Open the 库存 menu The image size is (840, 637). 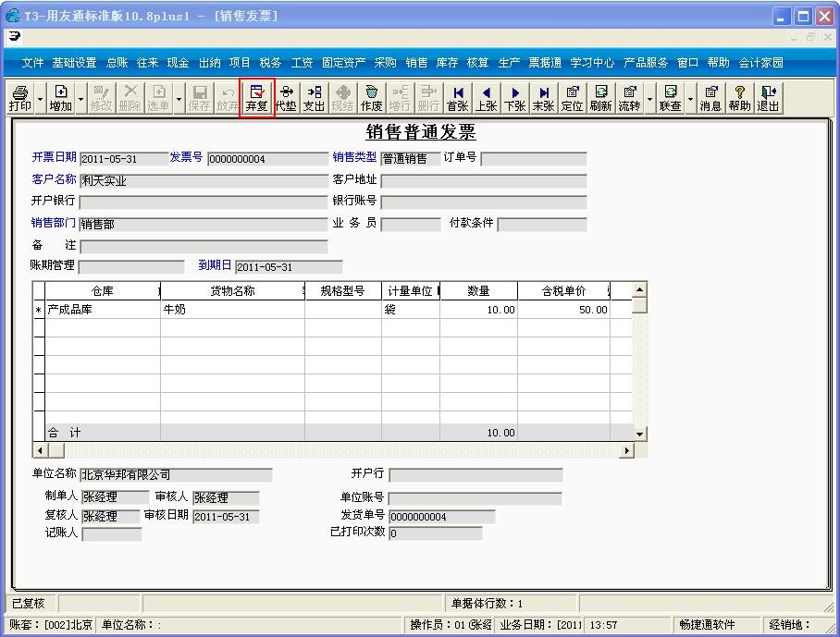tap(447, 63)
